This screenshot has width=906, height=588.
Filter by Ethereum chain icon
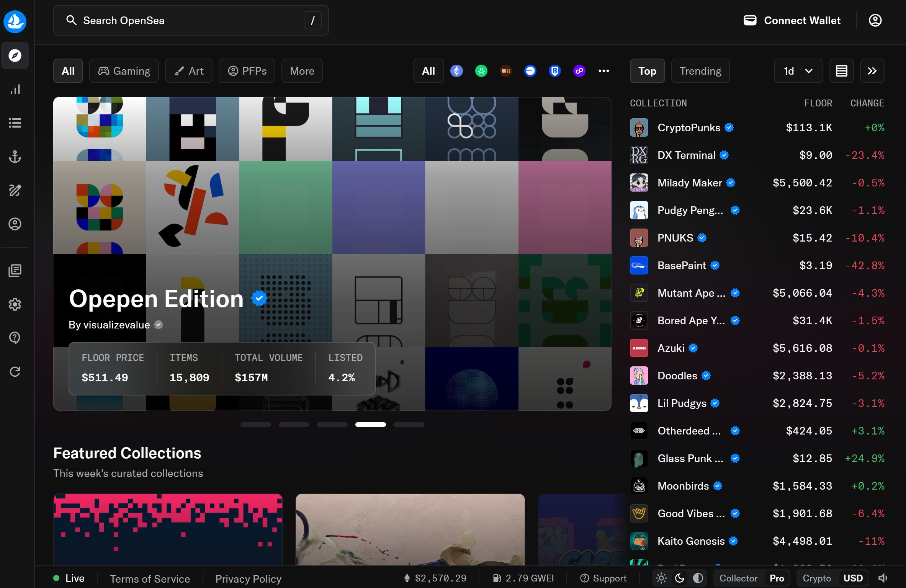coord(456,71)
